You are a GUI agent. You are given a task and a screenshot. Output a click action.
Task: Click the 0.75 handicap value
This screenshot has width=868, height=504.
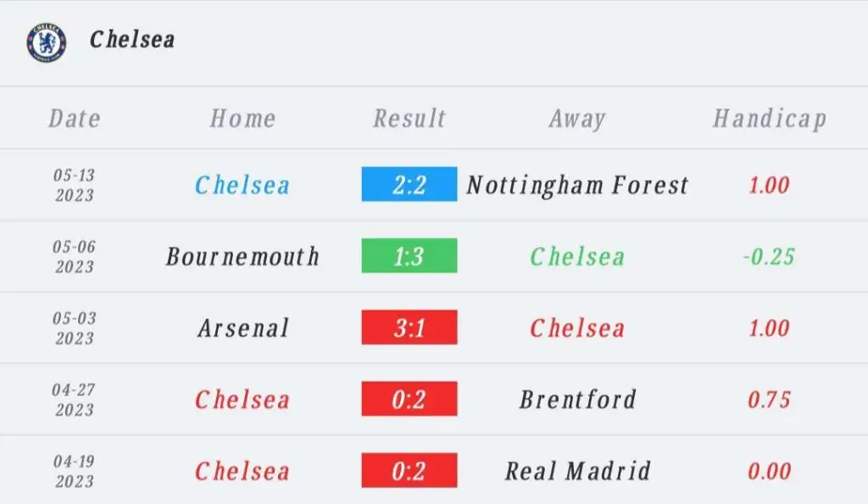coord(769,400)
